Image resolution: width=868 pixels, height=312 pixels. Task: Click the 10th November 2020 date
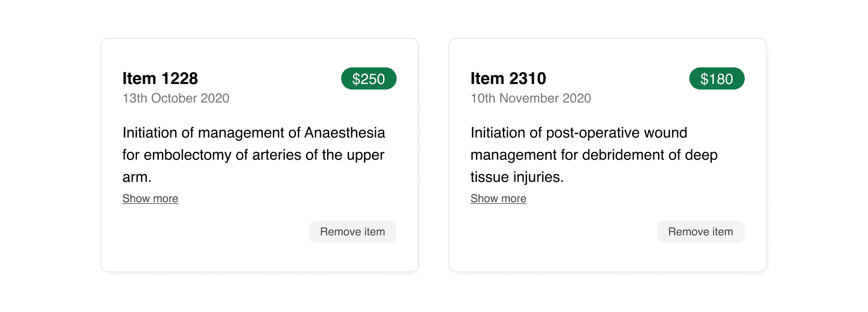[x=530, y=98]
